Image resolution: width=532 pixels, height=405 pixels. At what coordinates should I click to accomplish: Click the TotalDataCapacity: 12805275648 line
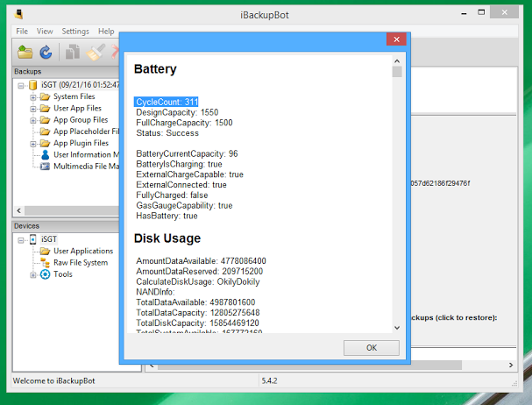tap(198, 313)
